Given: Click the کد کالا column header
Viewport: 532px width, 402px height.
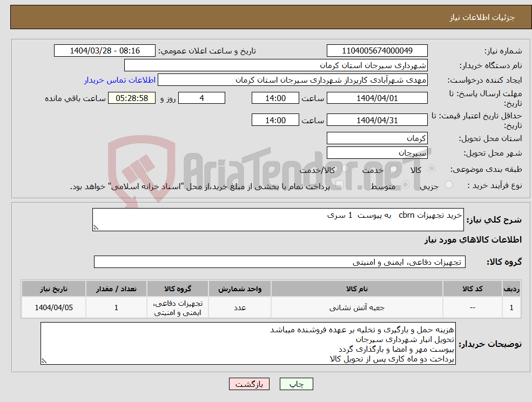Looking at the screenshot, I should point(472,289).
